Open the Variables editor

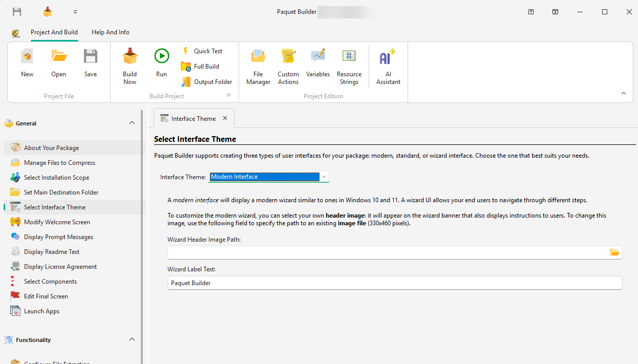tap(317, 65)
